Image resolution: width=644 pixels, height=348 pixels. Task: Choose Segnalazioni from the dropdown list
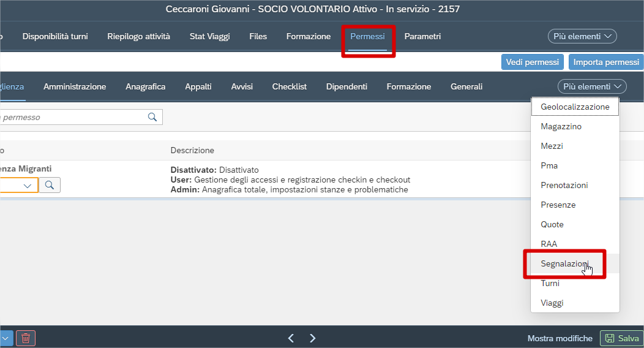575,264
